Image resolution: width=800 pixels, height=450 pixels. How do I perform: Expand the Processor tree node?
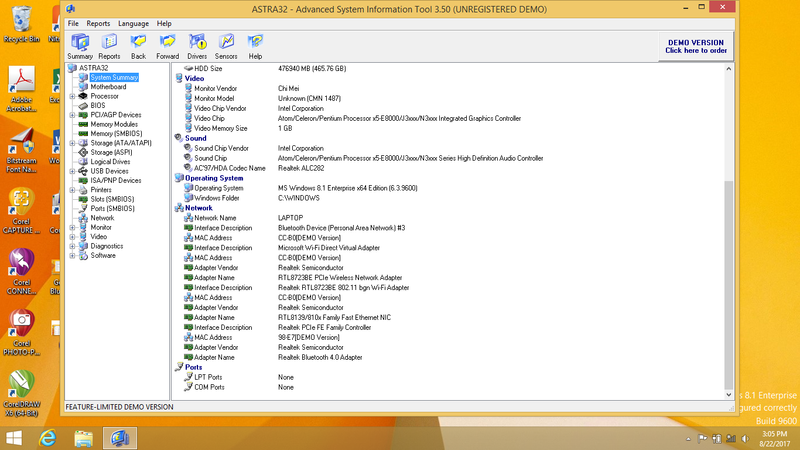(x=72, y=96)
